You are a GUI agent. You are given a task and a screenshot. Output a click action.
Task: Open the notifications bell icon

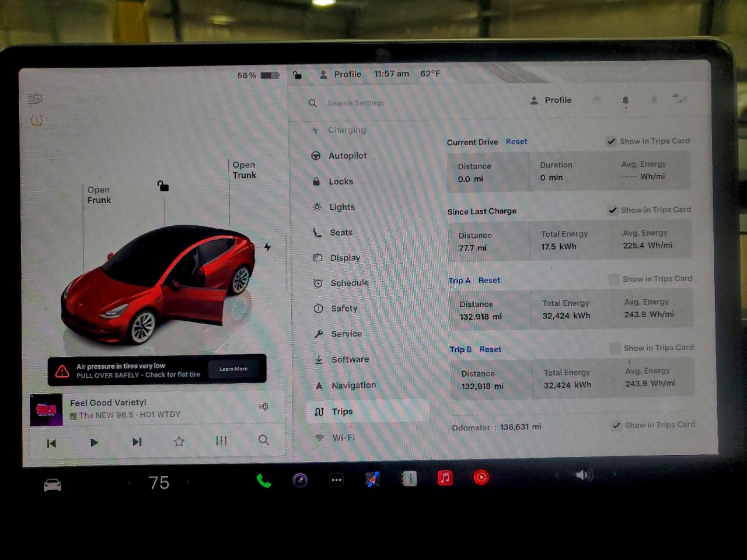click(x=626, y=101)
